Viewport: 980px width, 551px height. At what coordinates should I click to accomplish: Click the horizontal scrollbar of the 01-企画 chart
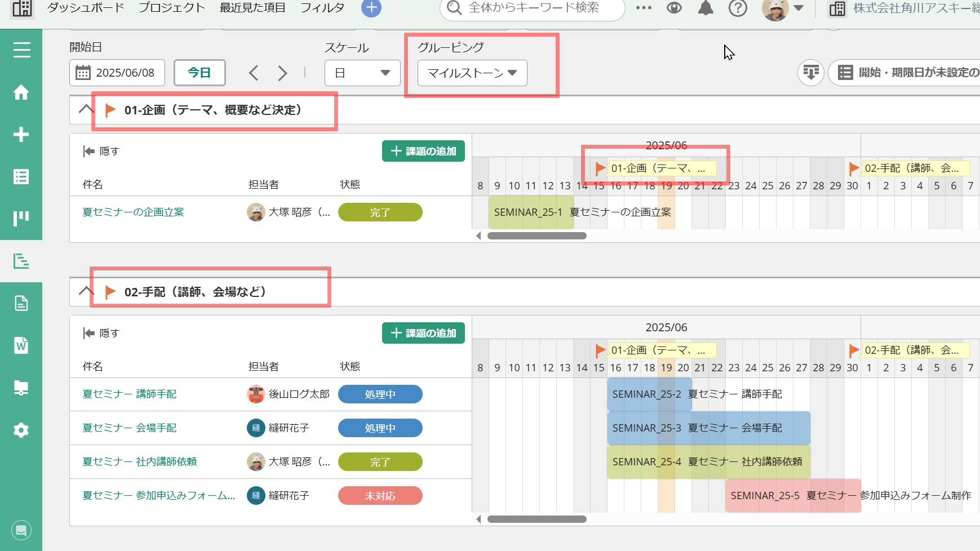[537, 235]
